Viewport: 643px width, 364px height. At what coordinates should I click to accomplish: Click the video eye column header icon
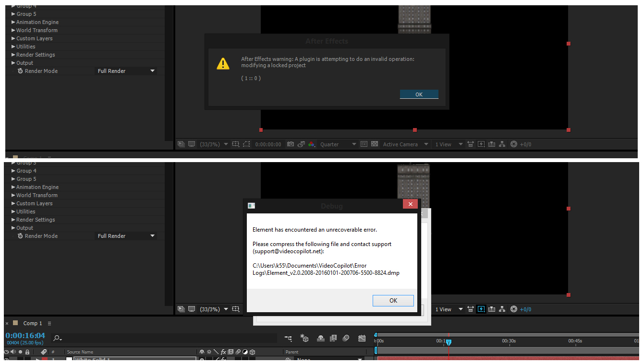7,352
